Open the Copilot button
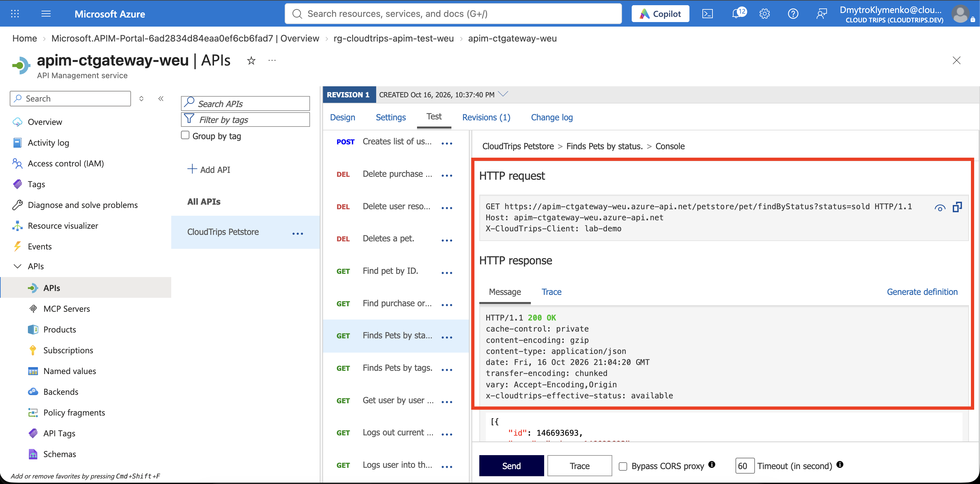The image size is (980, 484). (660, 14)
